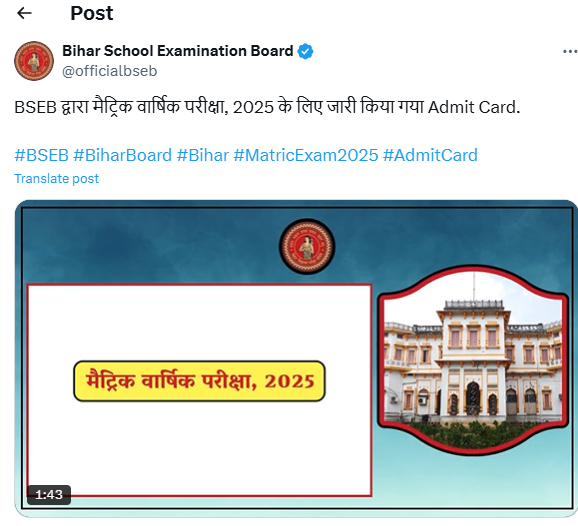
Task: Click the Hindi post text about Admit Card
Action: (267, 107)
